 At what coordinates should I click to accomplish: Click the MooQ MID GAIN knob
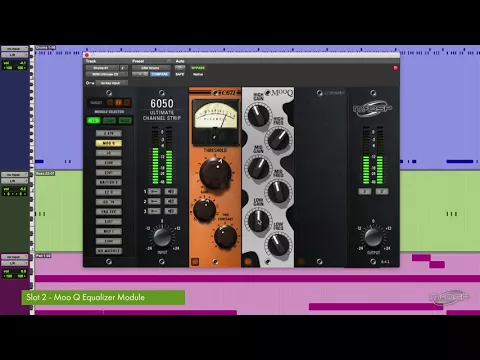[x=258, y=168]
